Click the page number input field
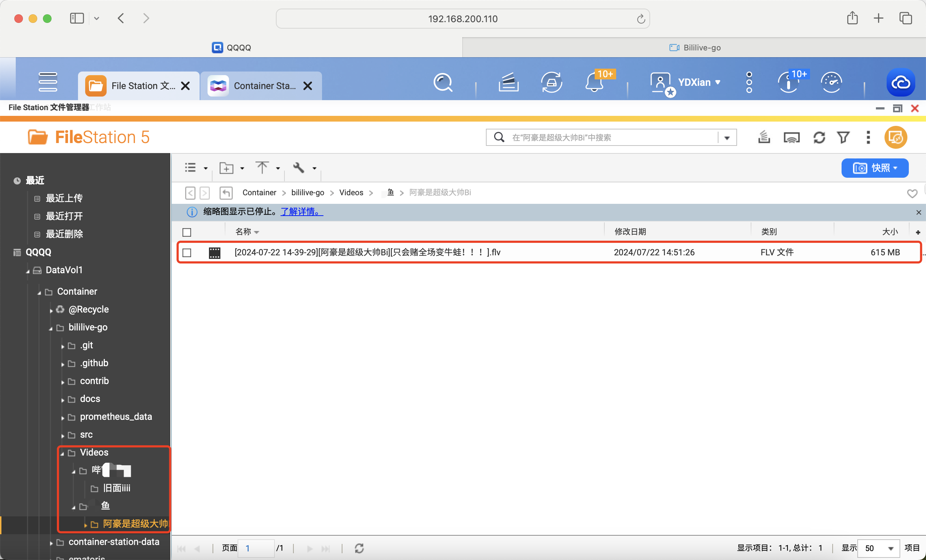This screenshot has width=926, height=560. 256,548
